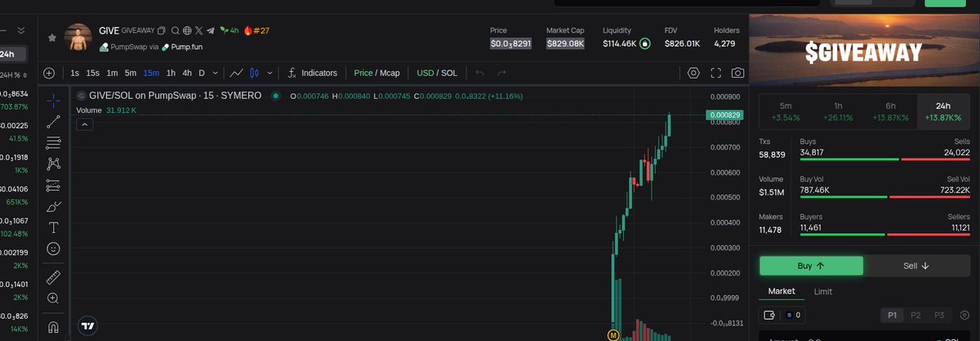
Task: Select the horizontal lines drawing tool
Action: point(53,143)
